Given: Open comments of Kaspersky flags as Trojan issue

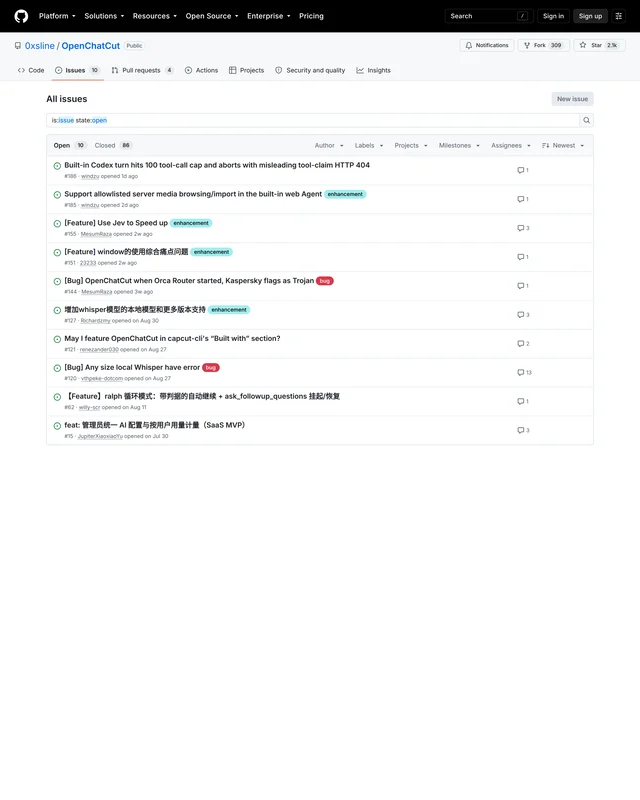Looking at the screenshot, I should [523, 286].
